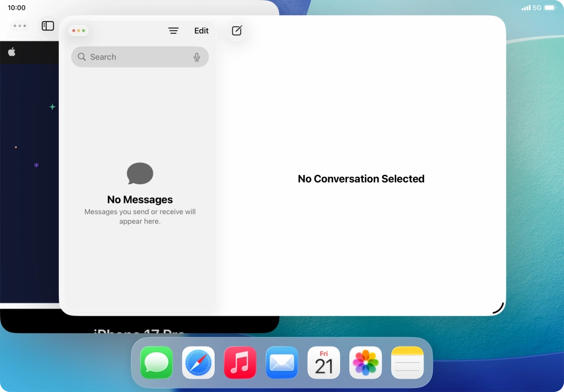Open Calendar showing Friday 21
564x392 pixels.
tap(324, 362)
